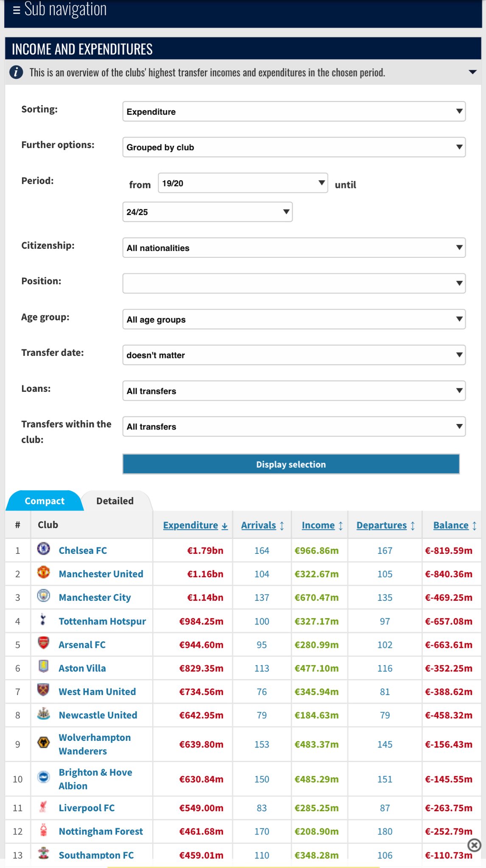Open the Transfer date dropdown
Image resolution: width=486 pixels, height=868 pixels.
tap(294, 355)
